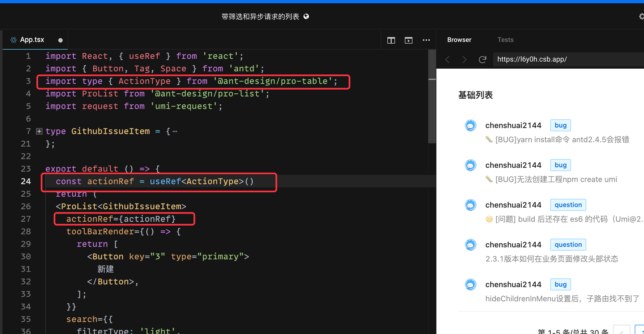644x334 pixels.
Task: Expand the collapsed GithubIssueItem type on line 7
Action: [x=39, y=131]
